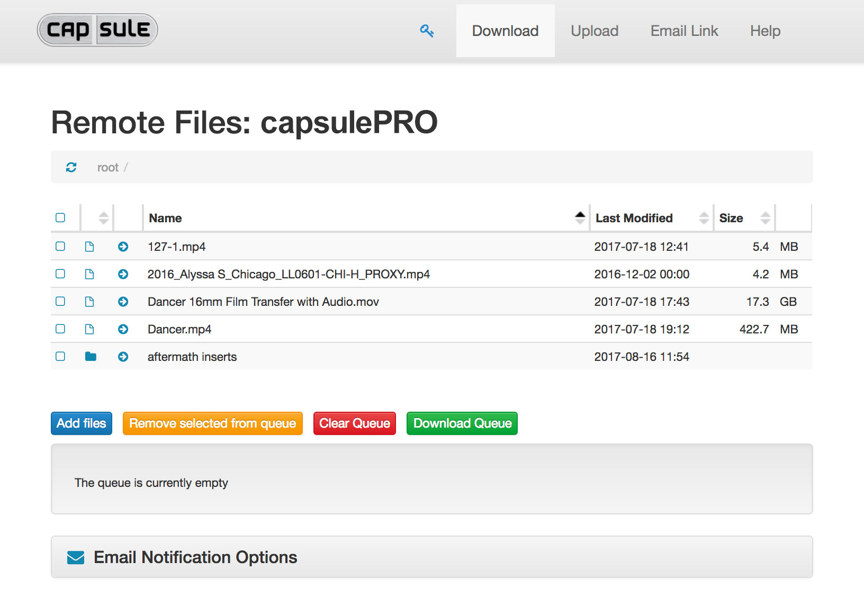
Task: Select Dancer 16mm Film Transfer with Audio.mov
Action: 263,302
